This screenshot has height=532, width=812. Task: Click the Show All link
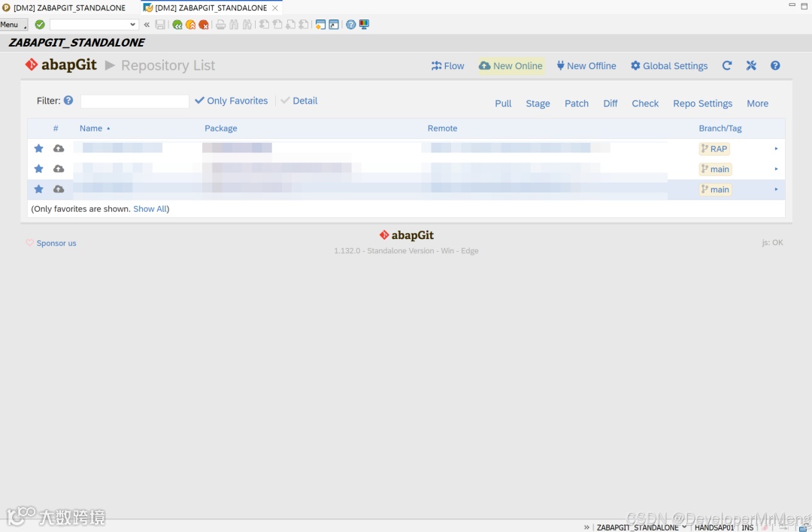click(150, 209)
